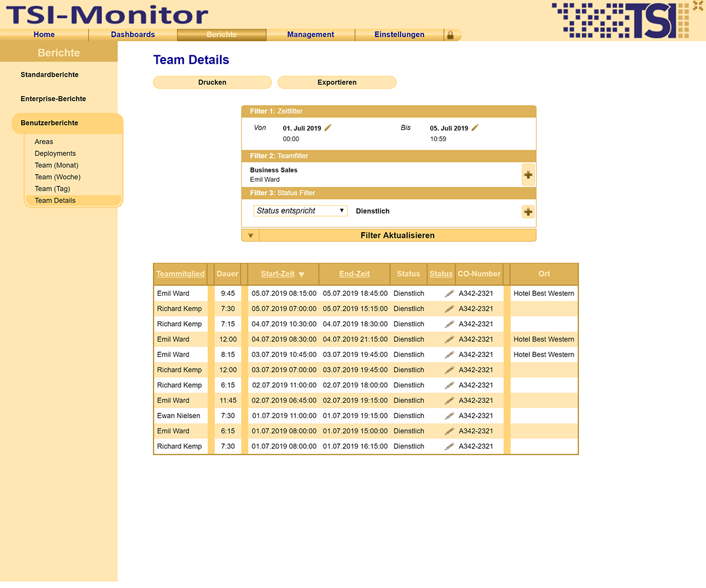Collapse the Benutzerberichte section
Image resolution: width=706 pixels, height=588 pixels.
(x=49, y=123)
